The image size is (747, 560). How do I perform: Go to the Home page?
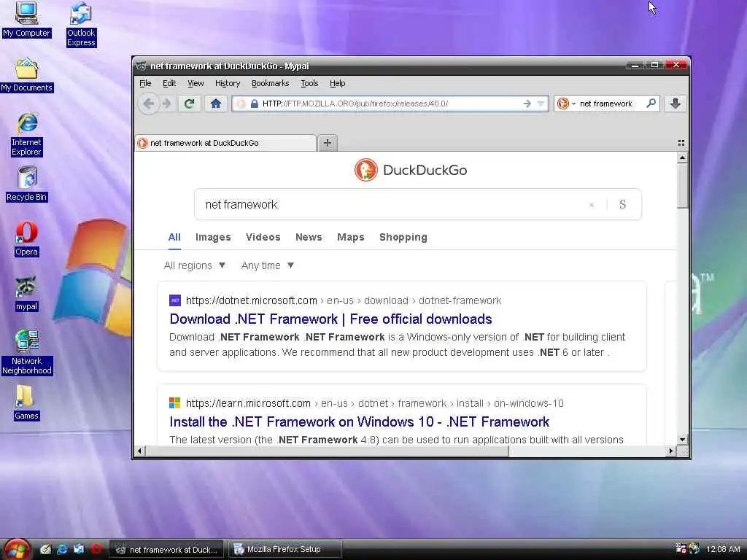(x=215, y=104)
